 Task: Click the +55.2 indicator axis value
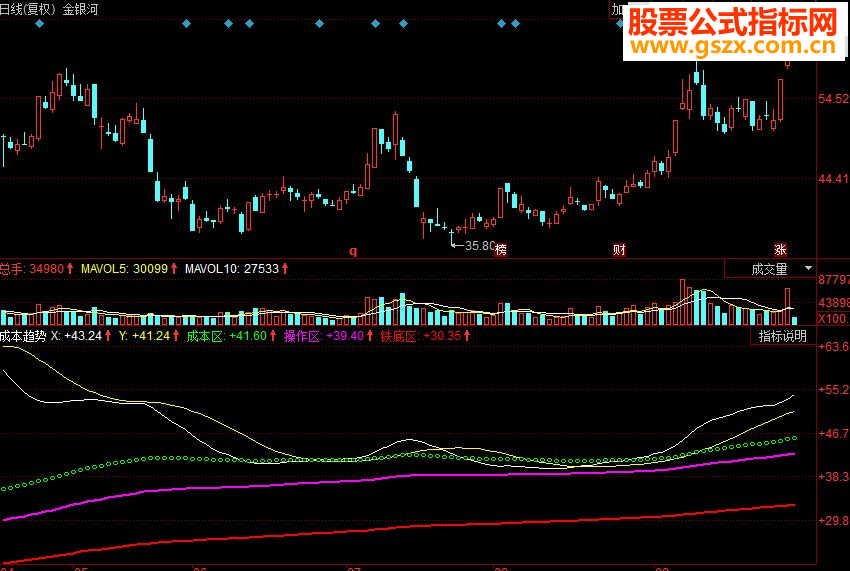tap(834, 390)
